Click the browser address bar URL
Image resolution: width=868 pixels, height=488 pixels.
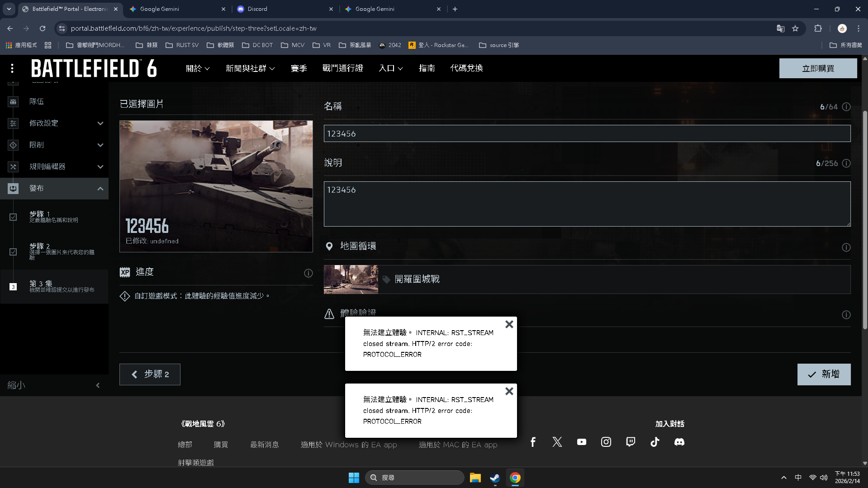(x=194, y=28)
